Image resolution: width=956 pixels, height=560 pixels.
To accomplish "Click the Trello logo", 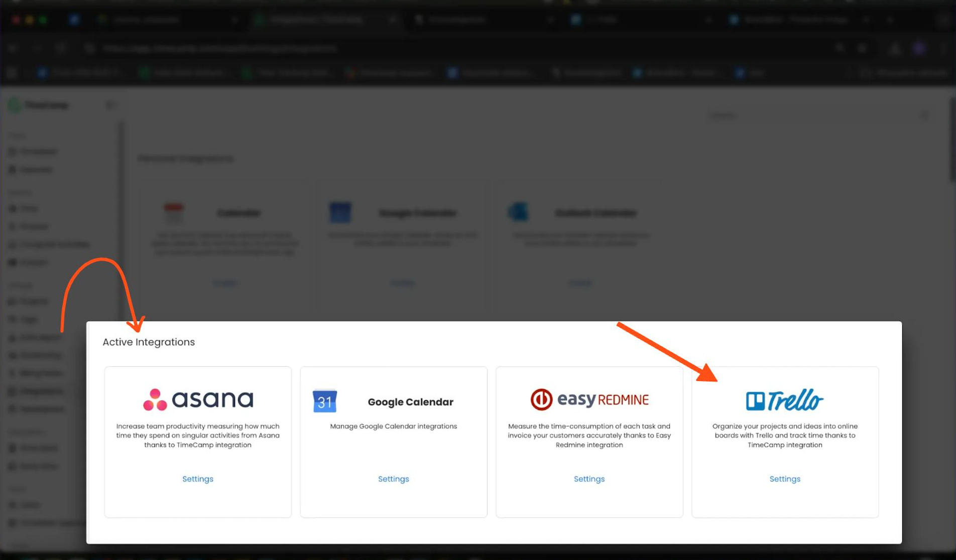I will [785, 400].
